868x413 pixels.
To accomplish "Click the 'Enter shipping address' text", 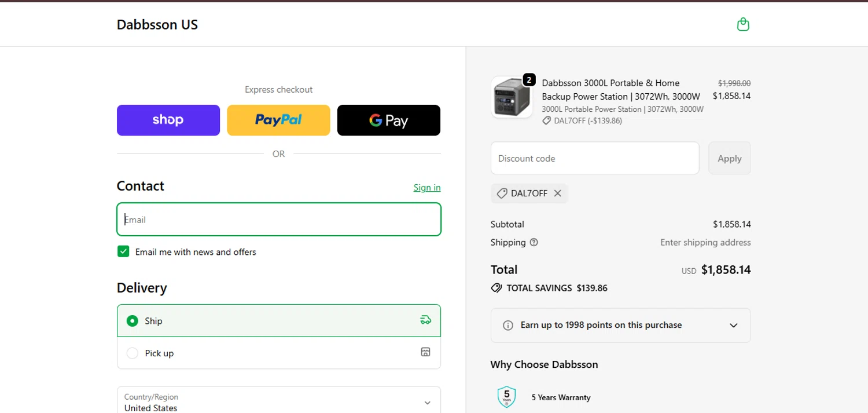I will pos(705,242).
